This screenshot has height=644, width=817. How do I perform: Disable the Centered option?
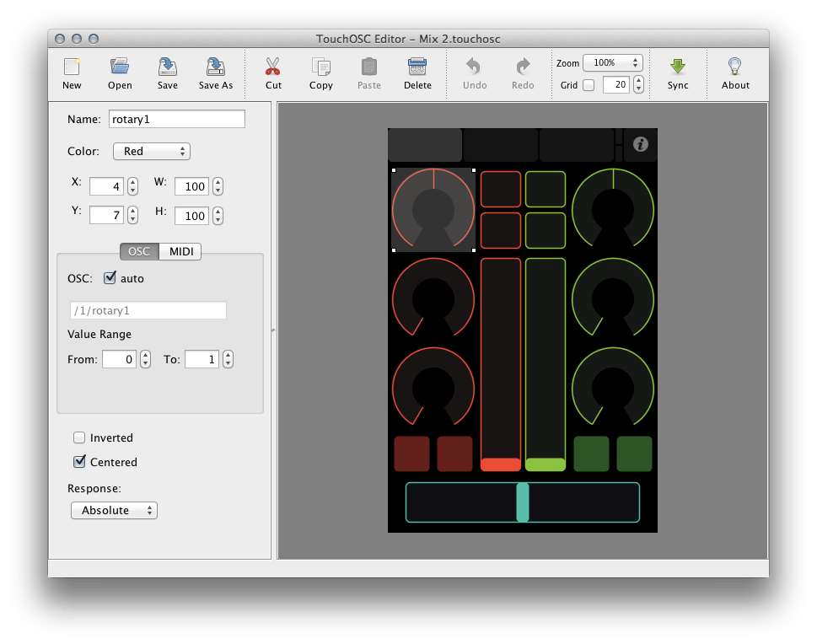(79, 462)
